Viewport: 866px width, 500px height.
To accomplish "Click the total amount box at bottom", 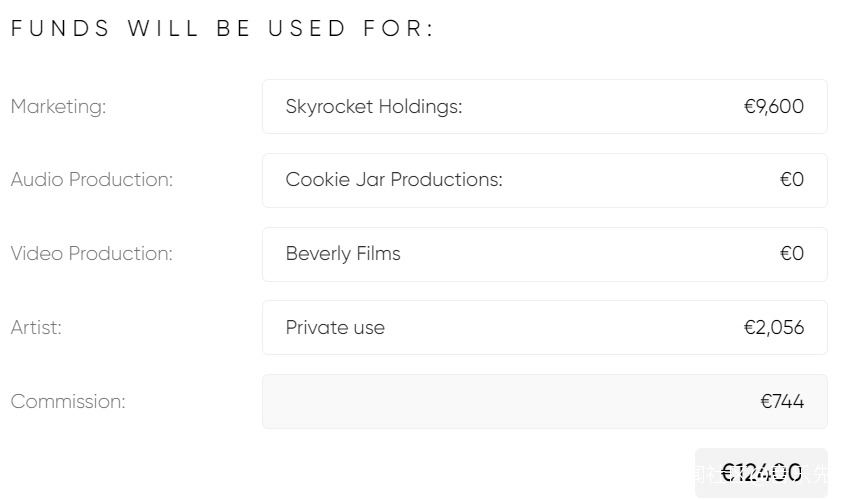I will tap(761, 473).
